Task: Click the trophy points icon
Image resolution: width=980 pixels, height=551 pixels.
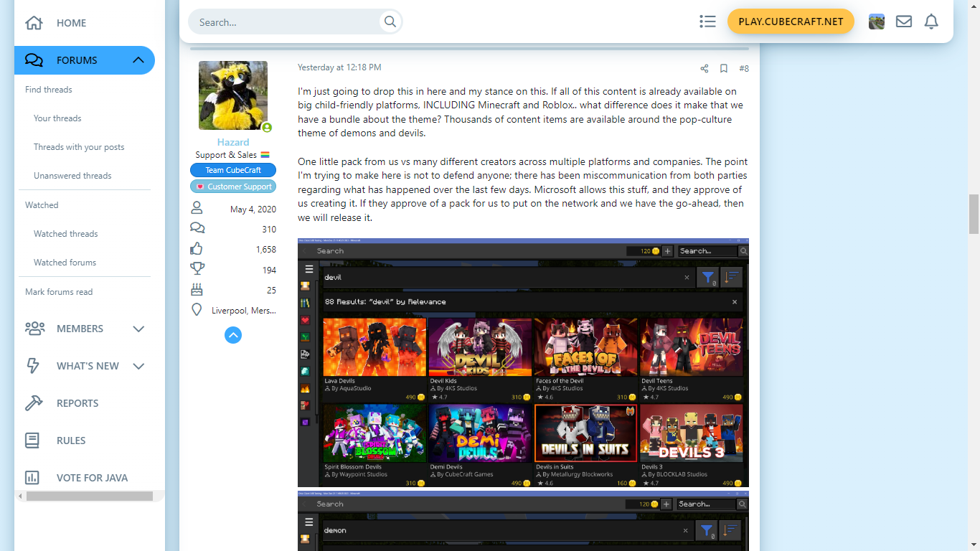Action: coord(197,269)
